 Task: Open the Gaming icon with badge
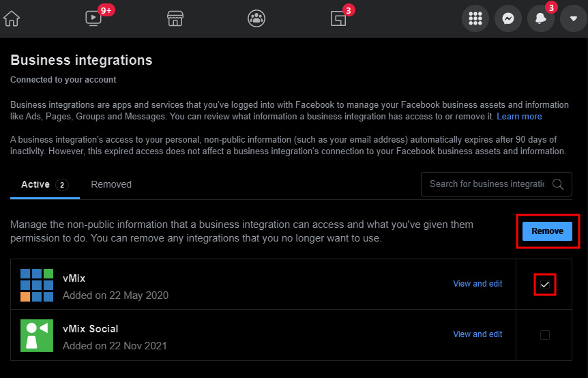339,18
